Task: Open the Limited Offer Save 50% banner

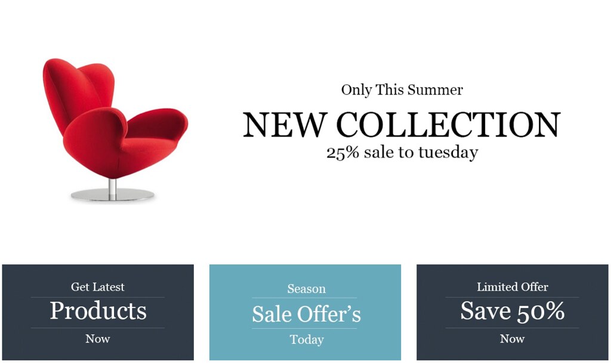Action: click(513, 312)
